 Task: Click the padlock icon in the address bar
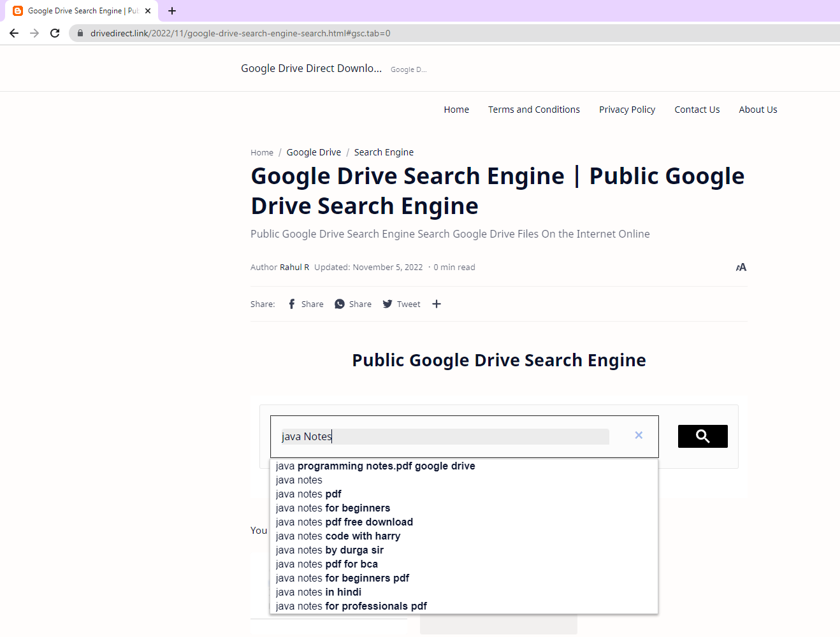tap(80, 33)
